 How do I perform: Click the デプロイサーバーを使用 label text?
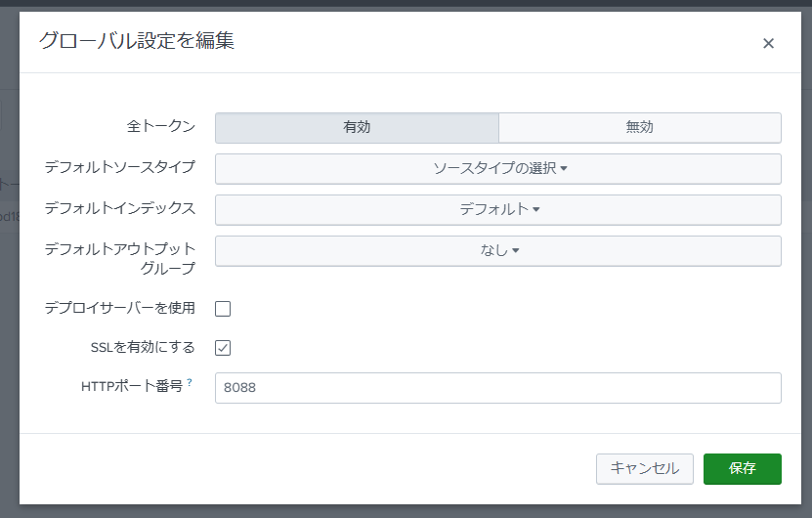(120, 308)
